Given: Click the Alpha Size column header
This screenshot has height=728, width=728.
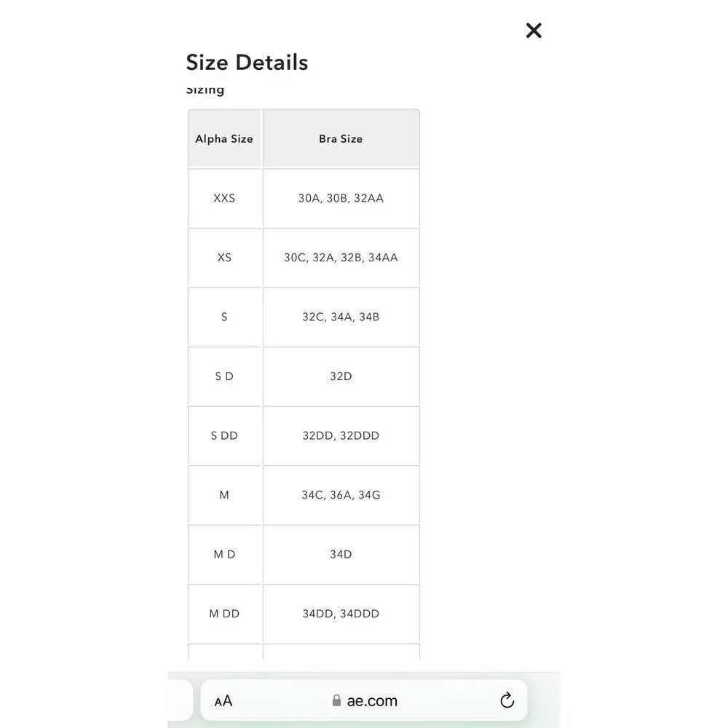Looking at the screenshot, I should [224, 139].
